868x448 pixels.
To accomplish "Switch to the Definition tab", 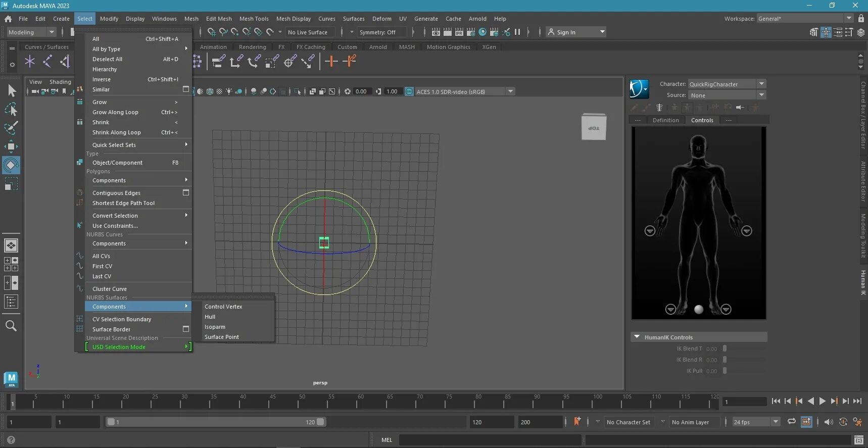I will (x=665, y=120).
